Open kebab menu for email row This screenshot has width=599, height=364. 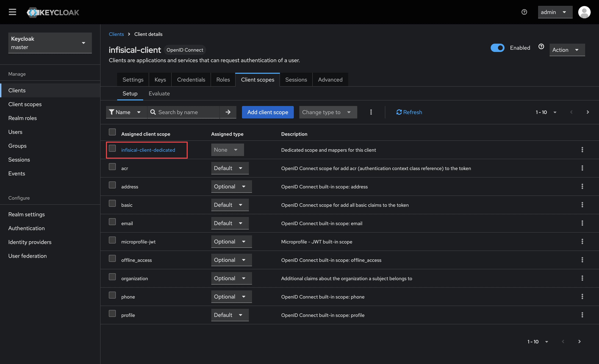(x=582, y=223)
